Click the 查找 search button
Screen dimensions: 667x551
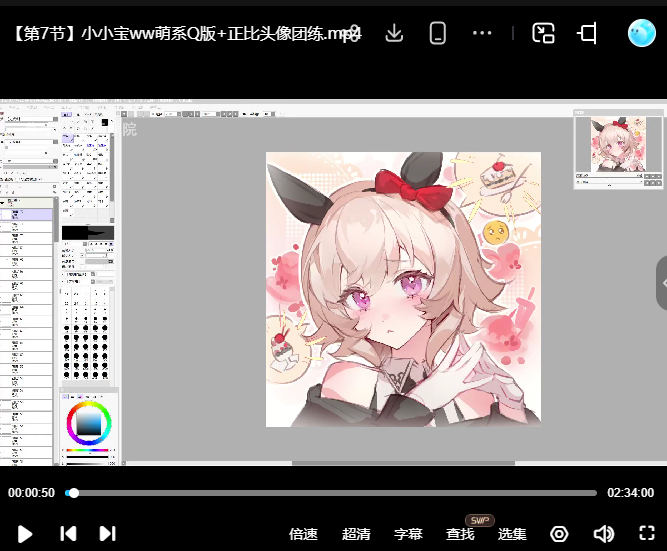pos(460,534)
